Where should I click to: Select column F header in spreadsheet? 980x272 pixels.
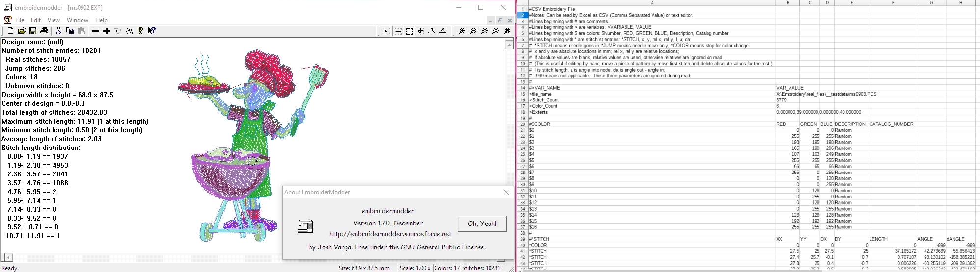(893, 3)
